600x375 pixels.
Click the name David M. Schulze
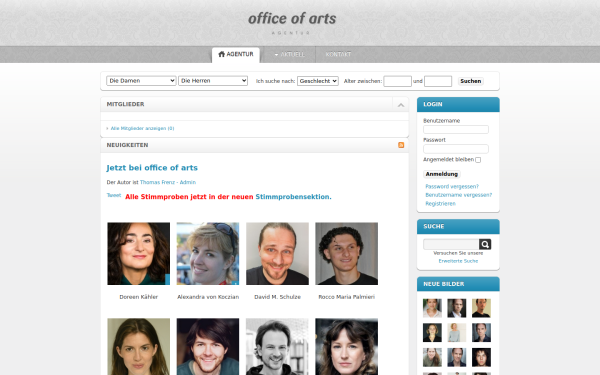277,297
